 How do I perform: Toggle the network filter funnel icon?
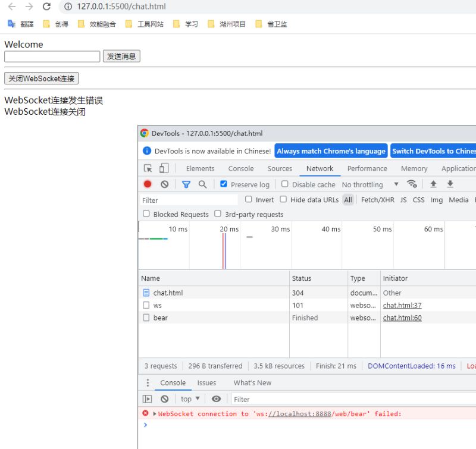point(186,184)
